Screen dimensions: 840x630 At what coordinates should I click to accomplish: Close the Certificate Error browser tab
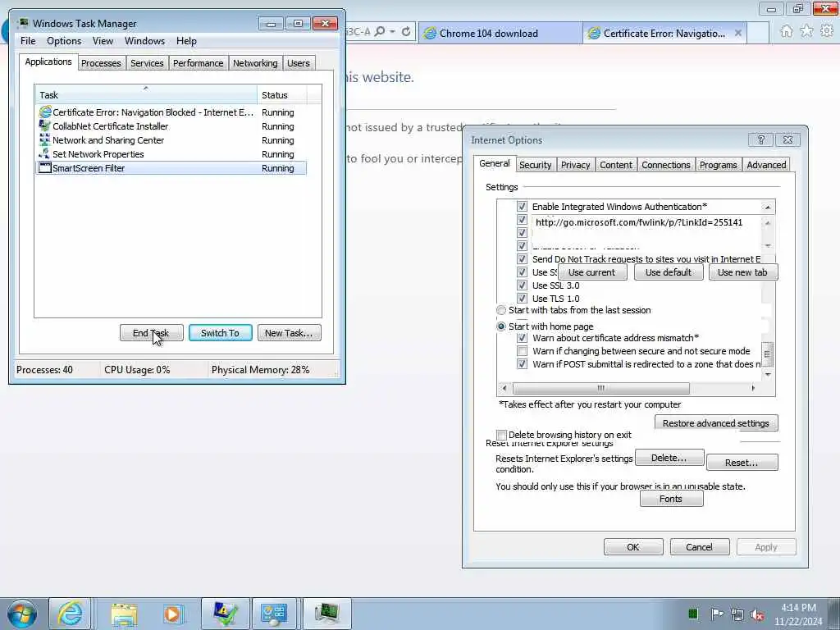[x=738, y=33]
